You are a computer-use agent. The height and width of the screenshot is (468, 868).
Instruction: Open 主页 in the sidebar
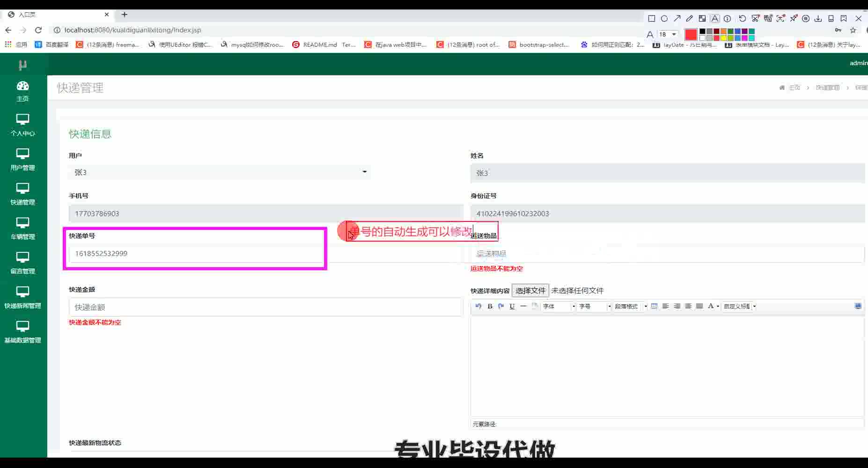(x=23, y=91)
